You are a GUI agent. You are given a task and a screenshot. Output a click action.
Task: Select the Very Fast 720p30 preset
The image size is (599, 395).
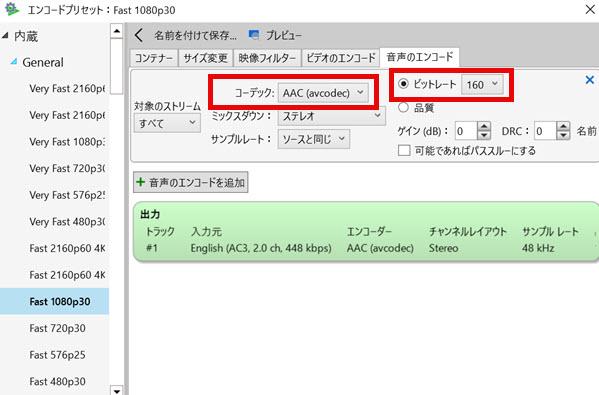pyautogui.click(x=67, y=168)
